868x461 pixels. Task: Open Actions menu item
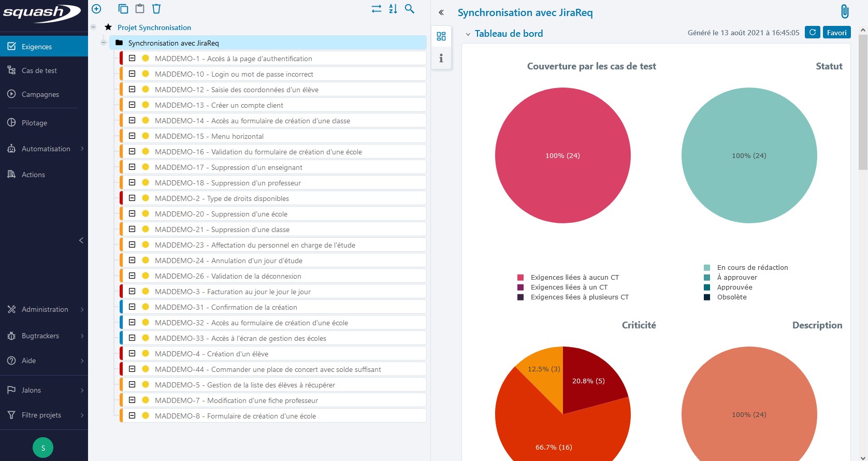44,175
